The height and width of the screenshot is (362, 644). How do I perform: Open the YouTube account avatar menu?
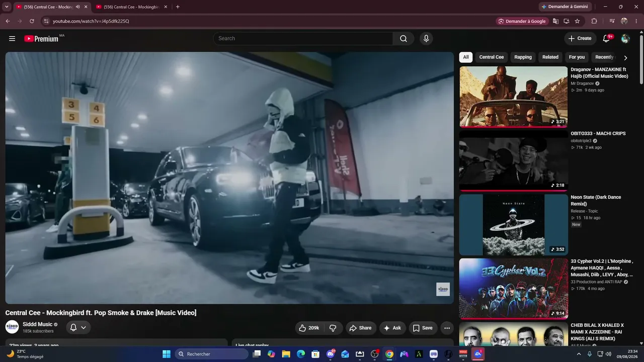click(625, 39)
